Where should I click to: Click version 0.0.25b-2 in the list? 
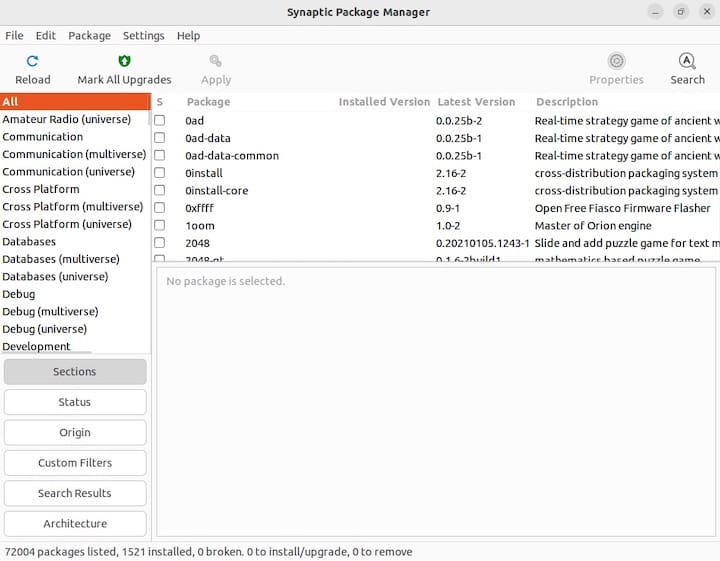click(x=459, y=120)
